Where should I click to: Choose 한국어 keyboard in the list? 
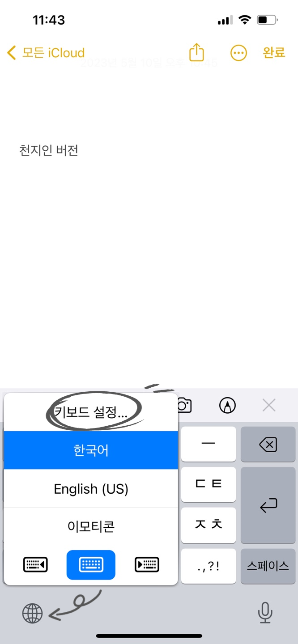(x=91, y=450)
